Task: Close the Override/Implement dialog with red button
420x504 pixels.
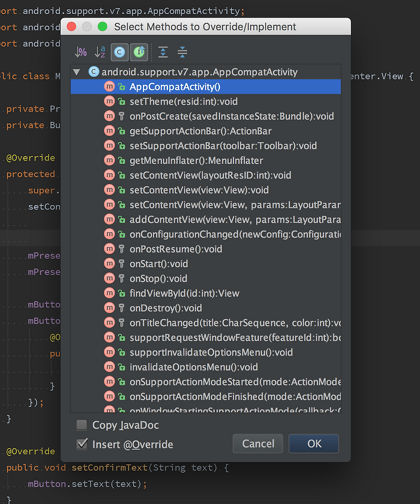Action: pyautogui.click(x=71, y=26)
